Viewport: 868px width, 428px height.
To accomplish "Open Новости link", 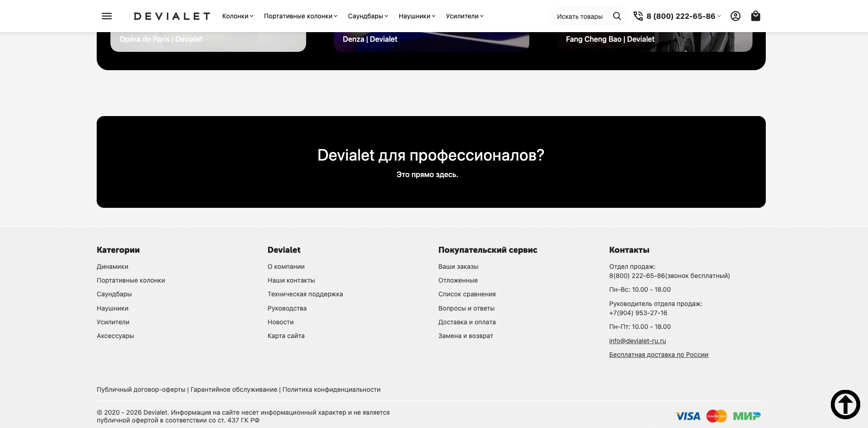I will (x=280, y=322).
